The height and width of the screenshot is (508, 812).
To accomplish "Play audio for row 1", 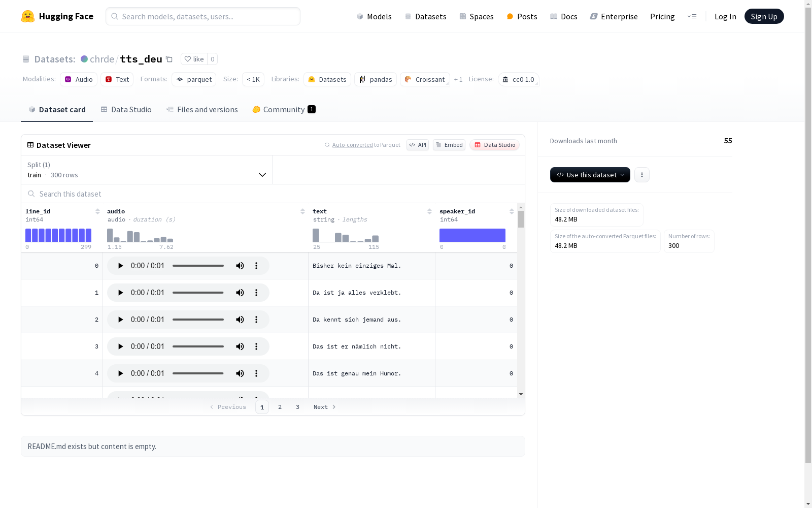I will pyautogui.click(x=120, y=293).
